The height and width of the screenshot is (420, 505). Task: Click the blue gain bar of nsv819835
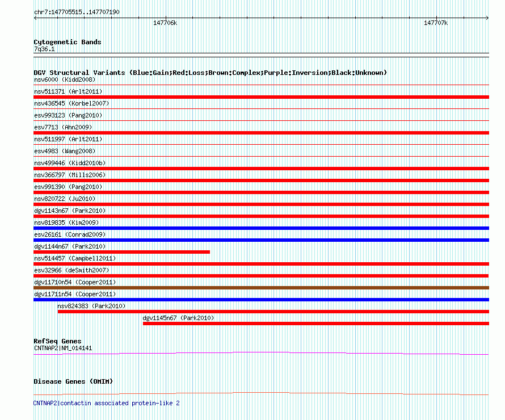pyautogui.click(x=261, y=228)
